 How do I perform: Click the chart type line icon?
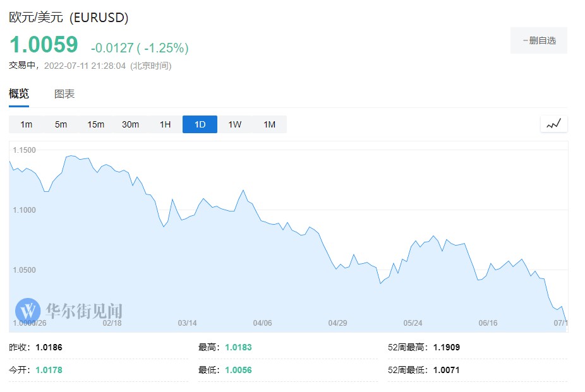[x=553, y=124]
